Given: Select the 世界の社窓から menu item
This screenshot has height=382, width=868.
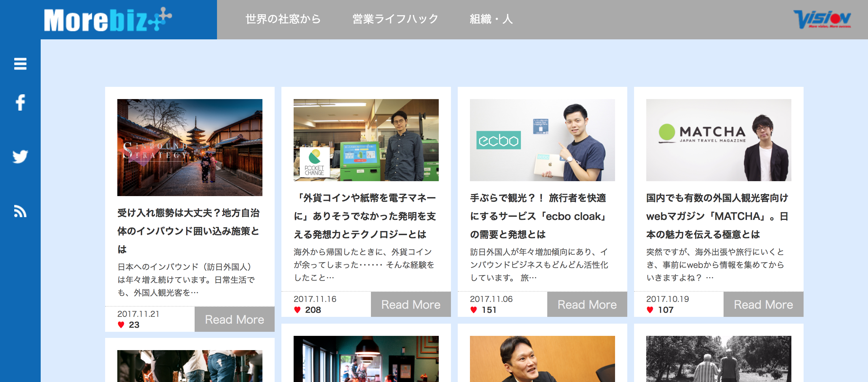Looking at the screenshot, I should point(282,19).
